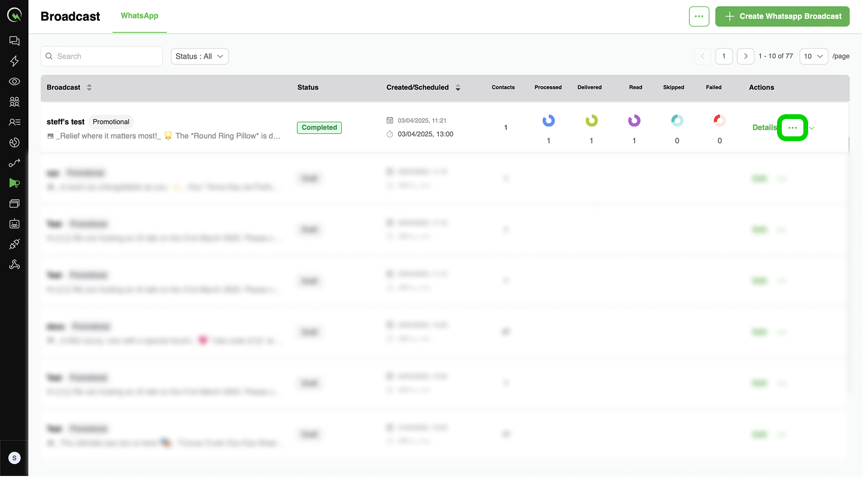Open the pie chart analytics sidebar icon

coord(14,142)
